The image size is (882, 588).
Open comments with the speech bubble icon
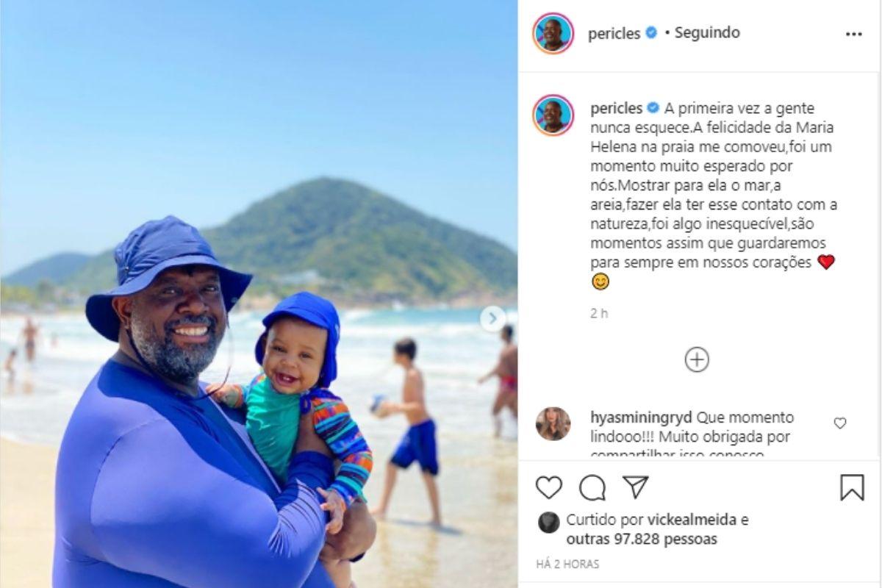point(592,487)
